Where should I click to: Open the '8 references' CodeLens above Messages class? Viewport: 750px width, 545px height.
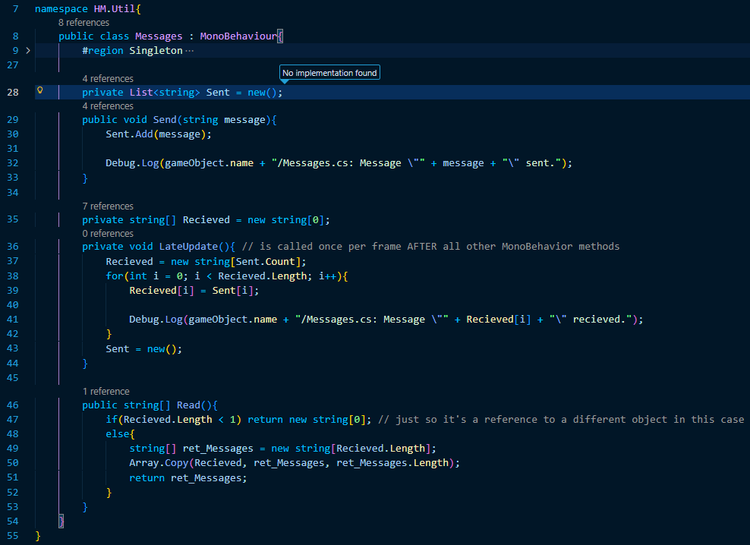84,22
